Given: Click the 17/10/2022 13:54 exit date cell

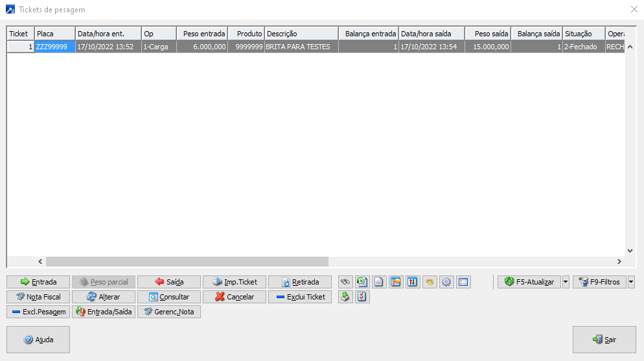Looking at the screenshot, I should click(x=431, y=47).
